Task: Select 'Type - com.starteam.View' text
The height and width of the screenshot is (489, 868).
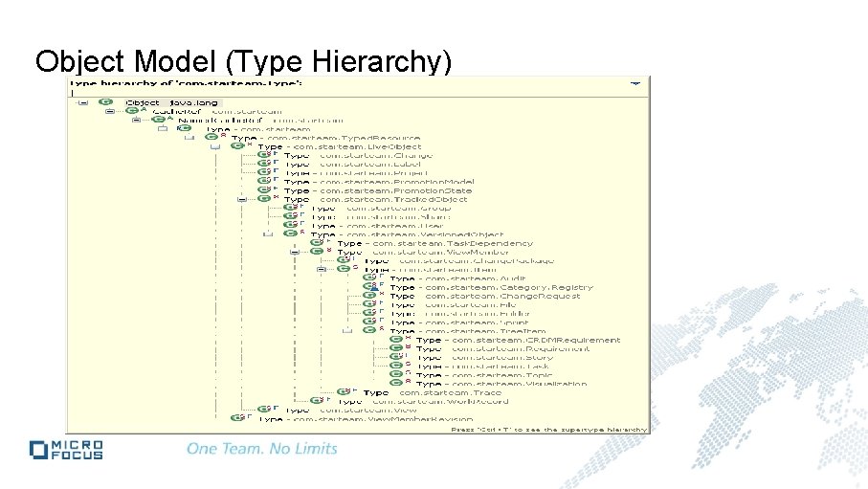Action: pyautogui.click(x=350, y=410)
